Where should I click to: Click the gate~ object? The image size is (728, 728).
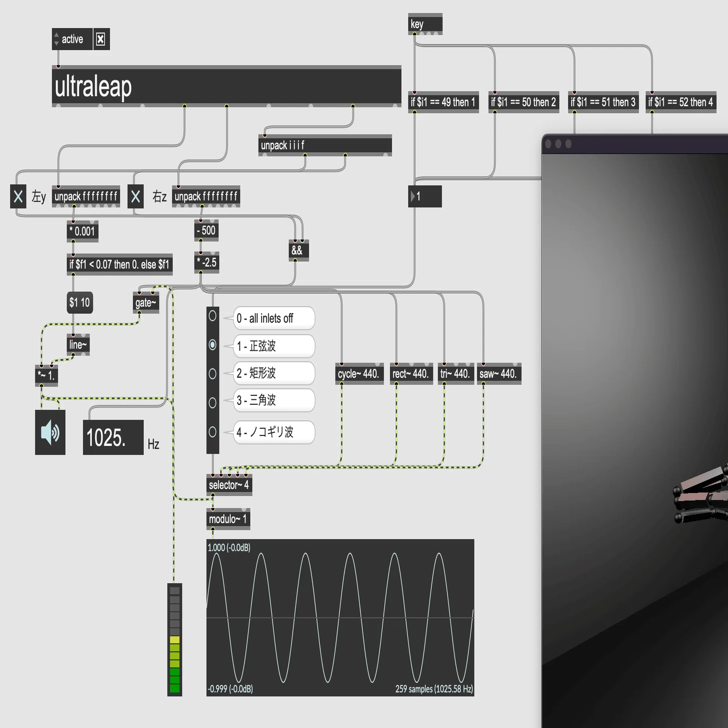click(x=146, y=303)
